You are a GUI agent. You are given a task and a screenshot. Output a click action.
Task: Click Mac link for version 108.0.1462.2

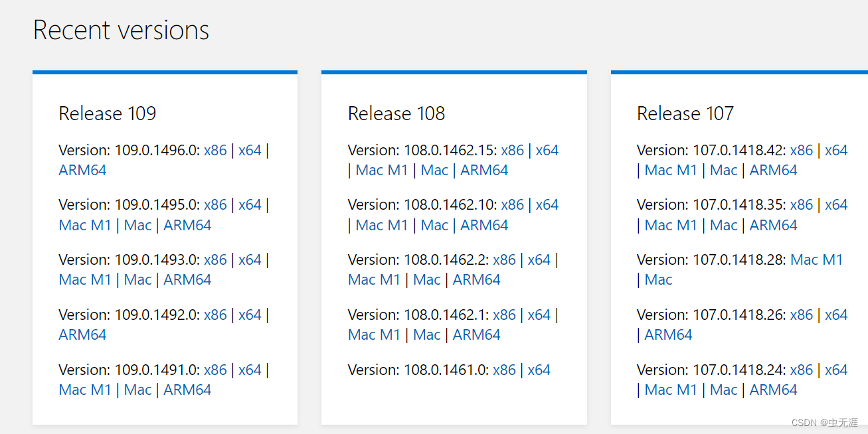427,279
